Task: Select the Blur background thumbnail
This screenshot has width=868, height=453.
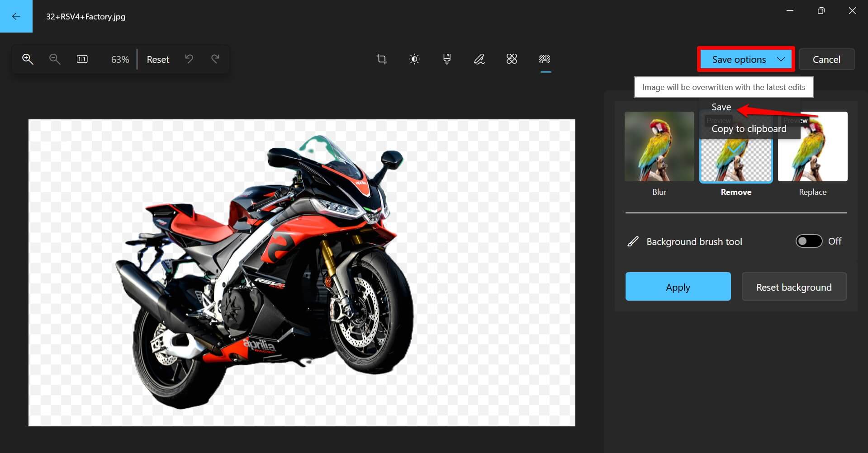Action: pyautogui.click(x=659, y=146)
